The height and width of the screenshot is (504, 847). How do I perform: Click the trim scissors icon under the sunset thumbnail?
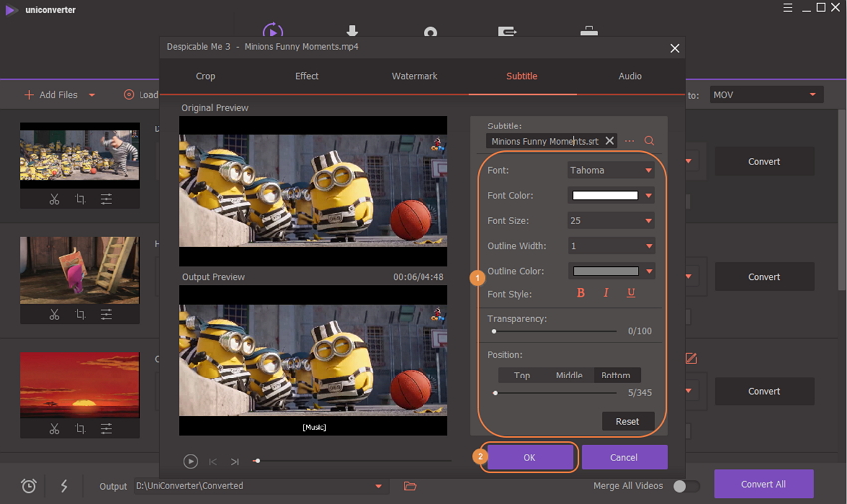(x=54, y=429)
